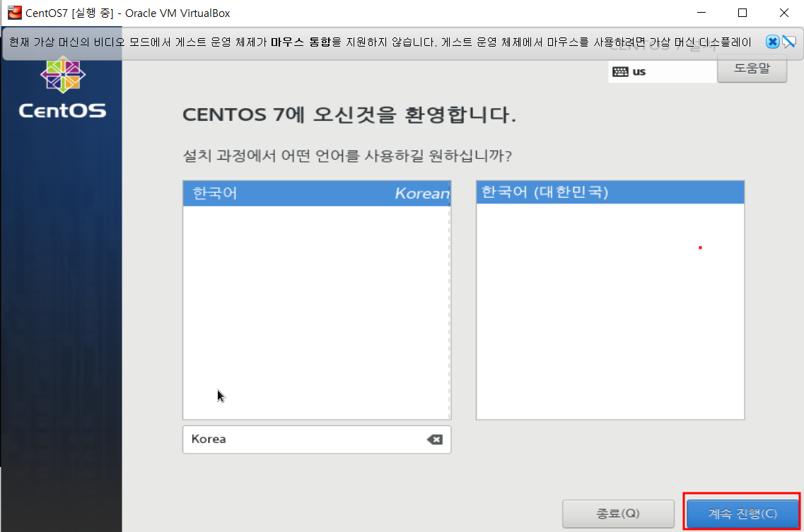Click the VirtualBox window title icon

[x=14, y=12]
